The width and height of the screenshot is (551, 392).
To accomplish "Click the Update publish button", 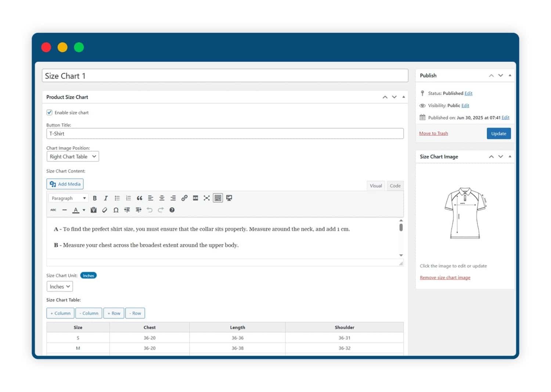I will (x=498, y=133).
